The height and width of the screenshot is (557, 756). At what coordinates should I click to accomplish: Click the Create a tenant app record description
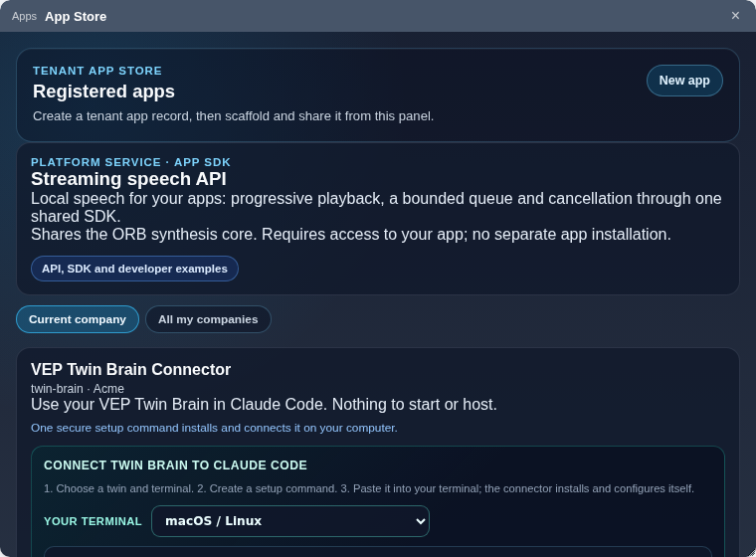pyautogui.click(x=234, y=116)
